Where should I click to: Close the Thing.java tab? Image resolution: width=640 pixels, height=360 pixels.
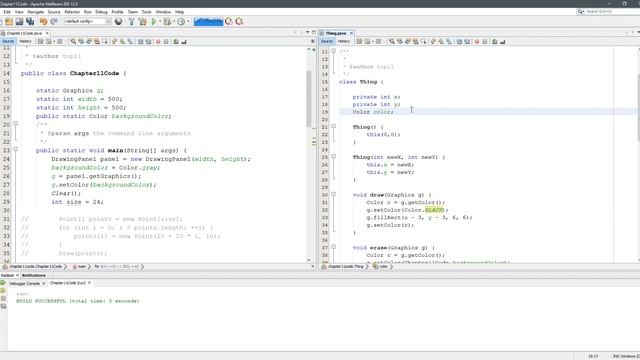(x=351, y=33)
